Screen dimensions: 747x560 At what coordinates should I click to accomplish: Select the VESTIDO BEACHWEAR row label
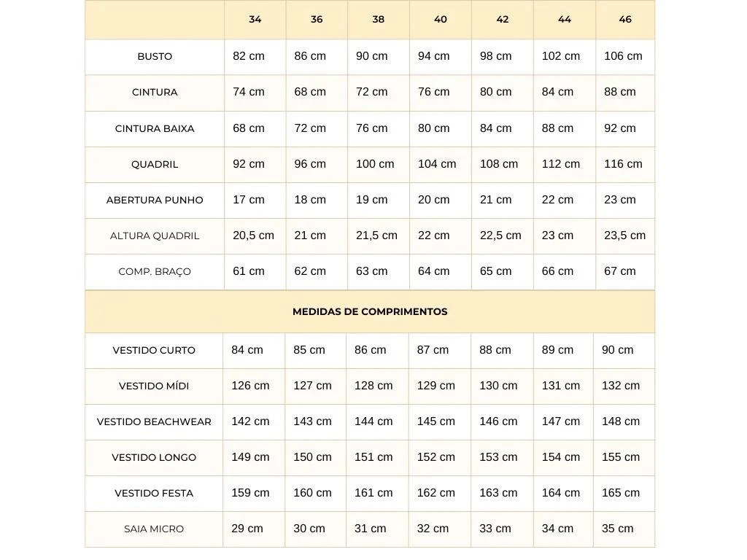click(154, 422)
